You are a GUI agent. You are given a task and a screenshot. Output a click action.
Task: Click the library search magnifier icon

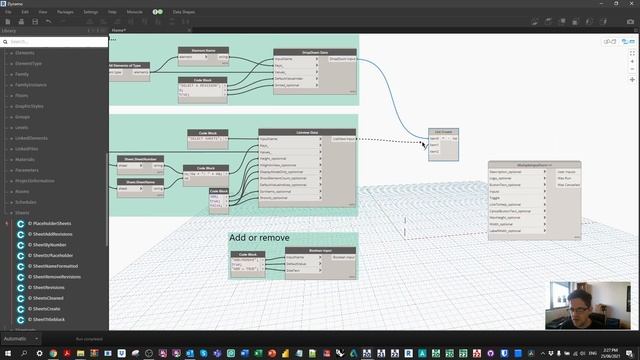coord(5,42)
